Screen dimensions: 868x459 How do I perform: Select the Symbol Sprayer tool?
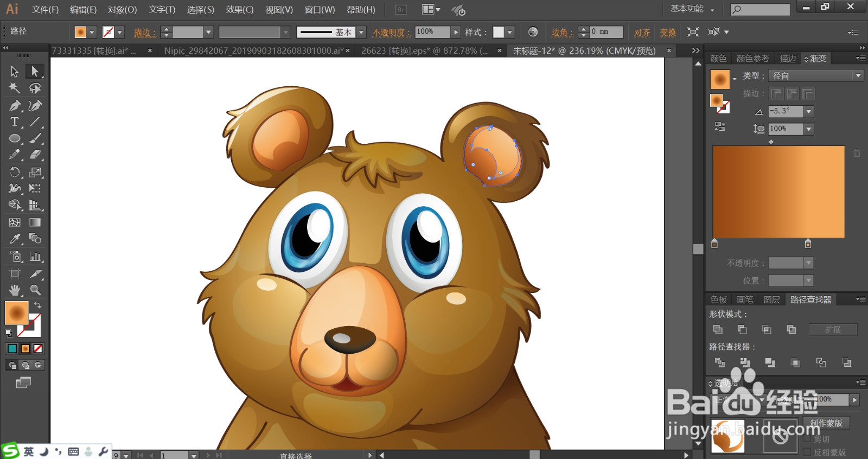coord(15,257)
